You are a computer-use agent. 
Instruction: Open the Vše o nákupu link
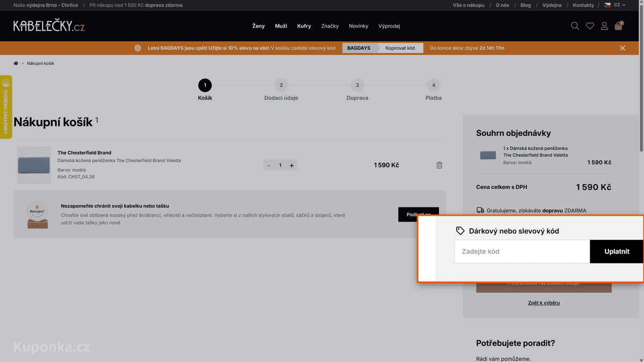coord(469,5)
